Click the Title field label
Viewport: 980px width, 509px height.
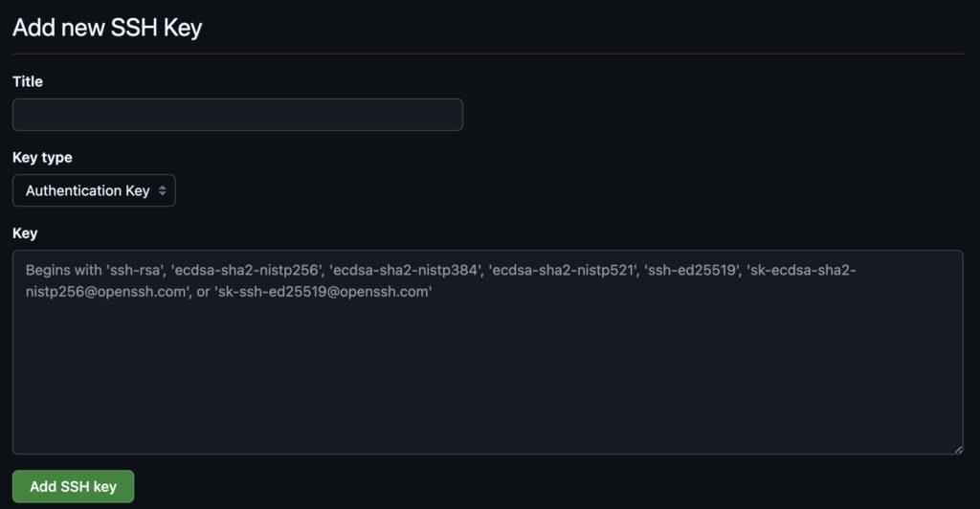28,81
